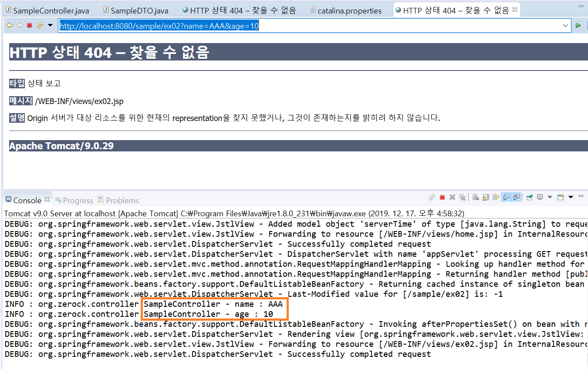
Task: Open the browser navigation history dropdown arrow
Action: 50,26
